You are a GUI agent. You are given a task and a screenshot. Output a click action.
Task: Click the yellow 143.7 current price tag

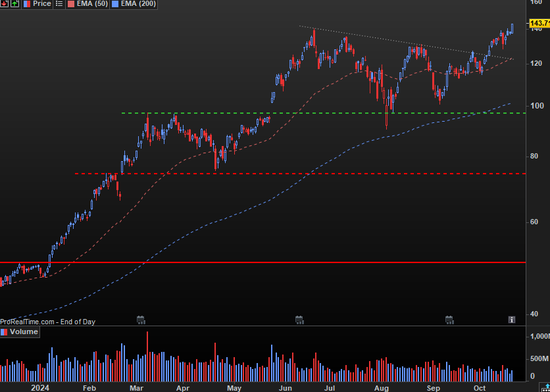click(539, 24)
